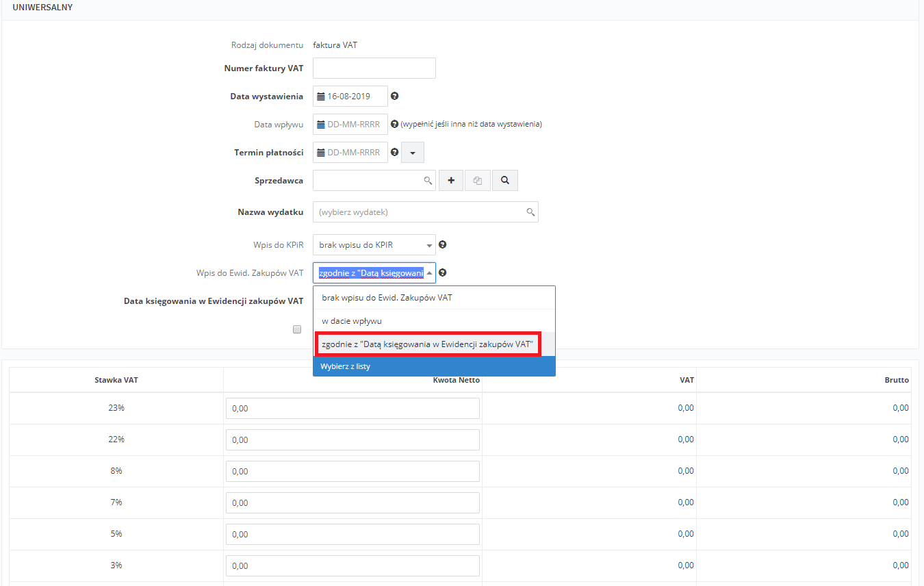Select 'w dacie wpływu' option

pyautogui.click(x=434, y=321)
